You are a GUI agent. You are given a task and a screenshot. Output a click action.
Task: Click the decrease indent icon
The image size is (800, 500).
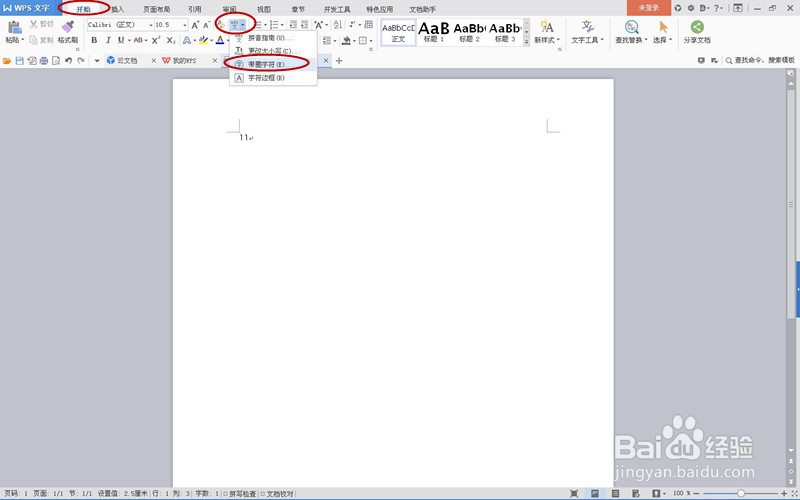[x=293, y=24]
